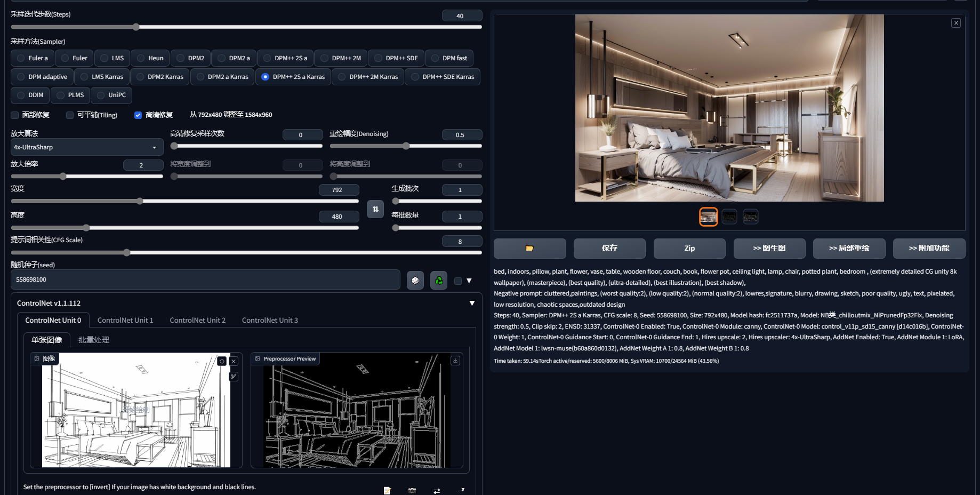Click the CFG Scale value field showing 8

coord(462,241)
